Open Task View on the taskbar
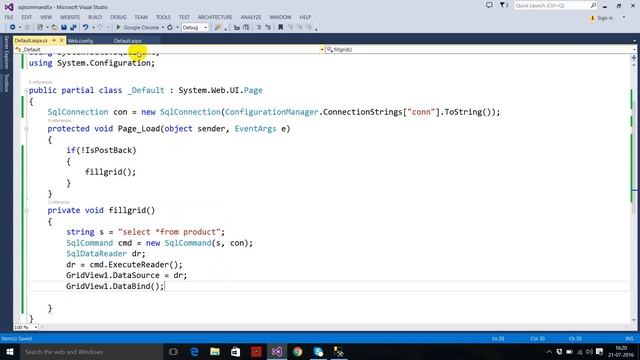The image size is (640, 360). pyautogui.click(x=173, y=352)
